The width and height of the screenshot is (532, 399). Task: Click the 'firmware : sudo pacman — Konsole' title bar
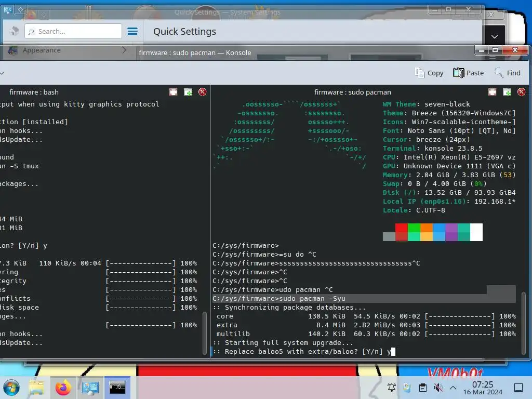pos(195,52)
